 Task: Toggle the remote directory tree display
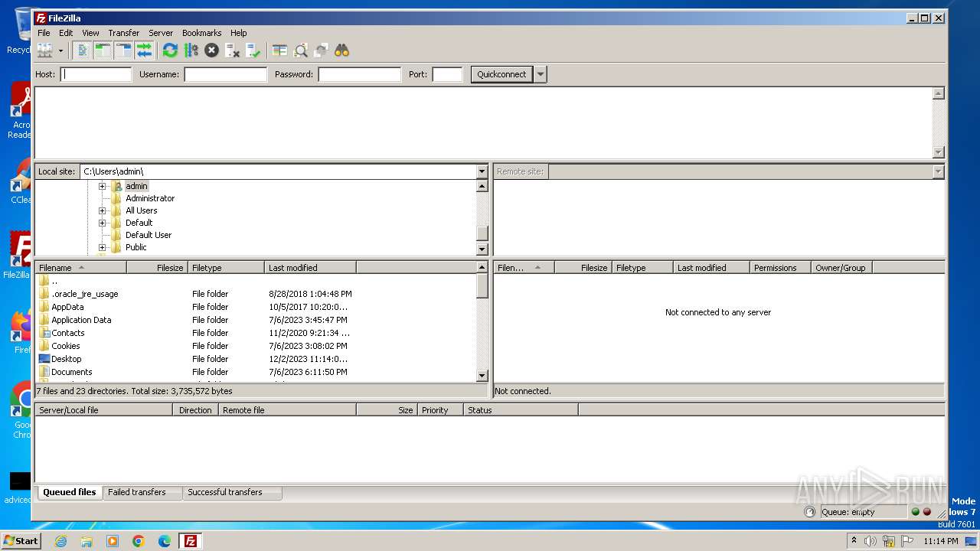pos(123,51)
